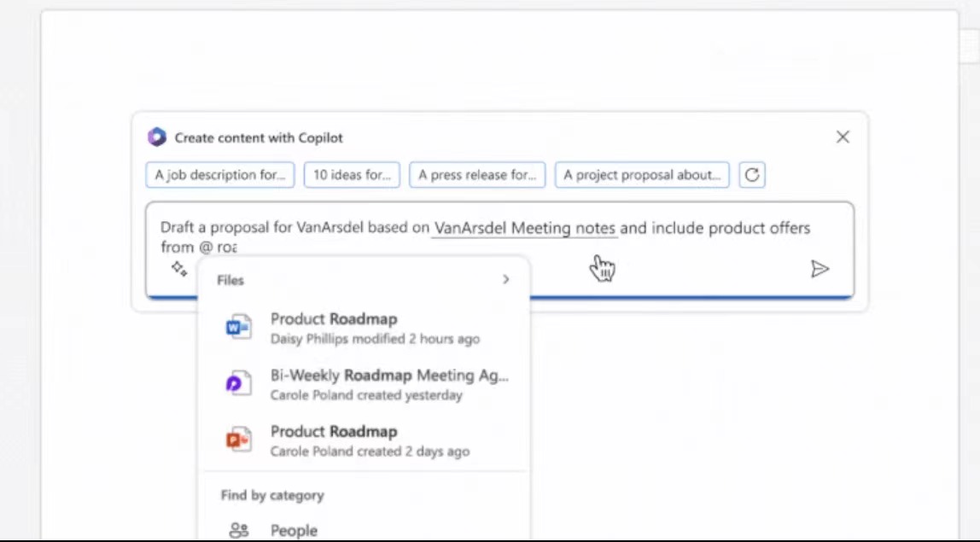Refresh the suggested prompt chips
The image size is (980, 542).
tap(751, 175)
